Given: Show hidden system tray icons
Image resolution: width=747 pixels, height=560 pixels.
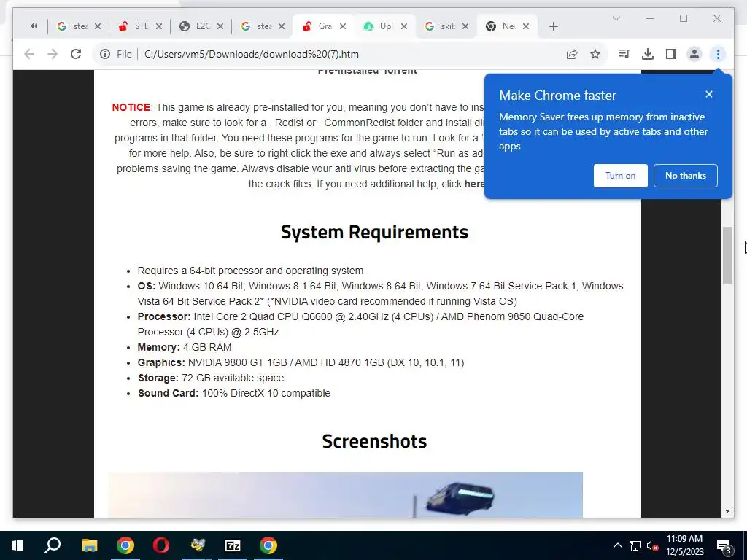Looking at the screenshot, I should click(x=617, y=545).
